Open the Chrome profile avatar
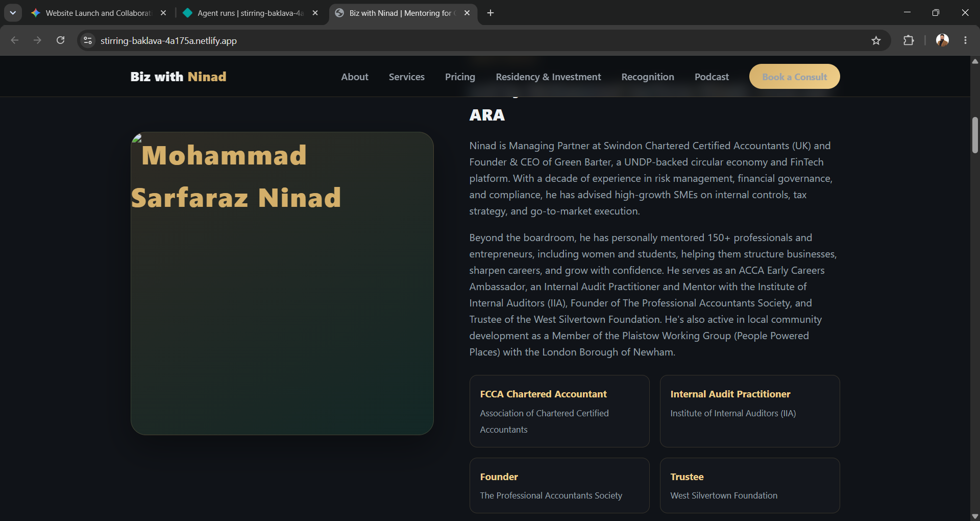980x521 pixels. (x=942, y=40)
